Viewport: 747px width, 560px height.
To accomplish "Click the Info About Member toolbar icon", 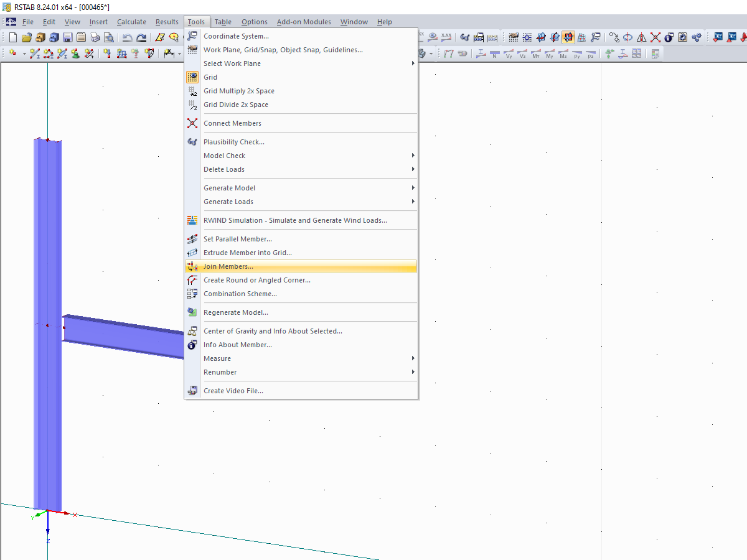I will (x=669, y=37).
